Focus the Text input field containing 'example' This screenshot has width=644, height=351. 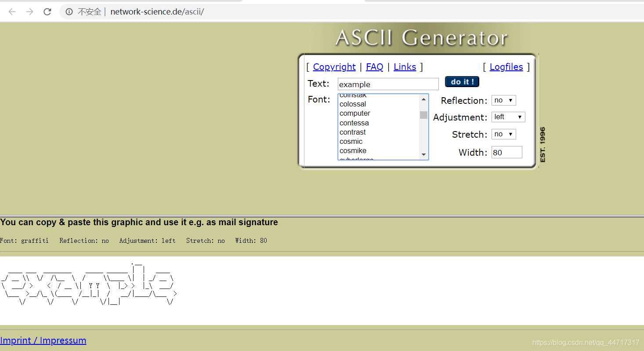388,84
